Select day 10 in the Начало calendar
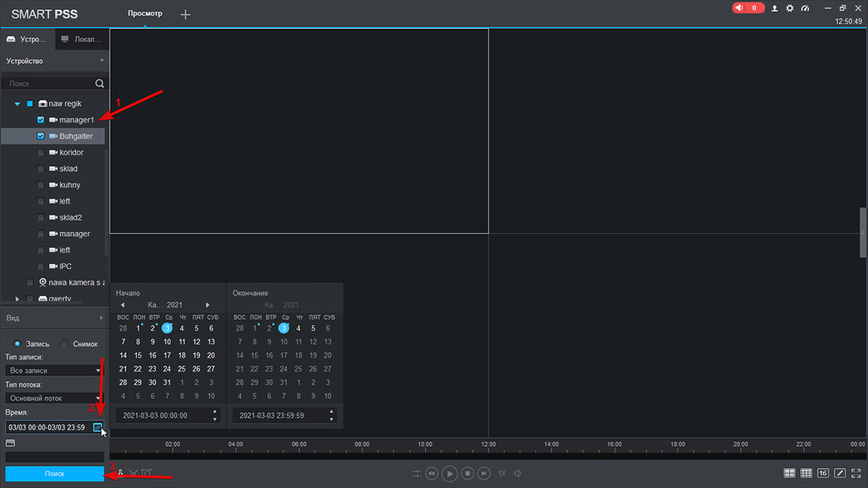This screenshot has height=488, width=868. [x=167, y=342]
